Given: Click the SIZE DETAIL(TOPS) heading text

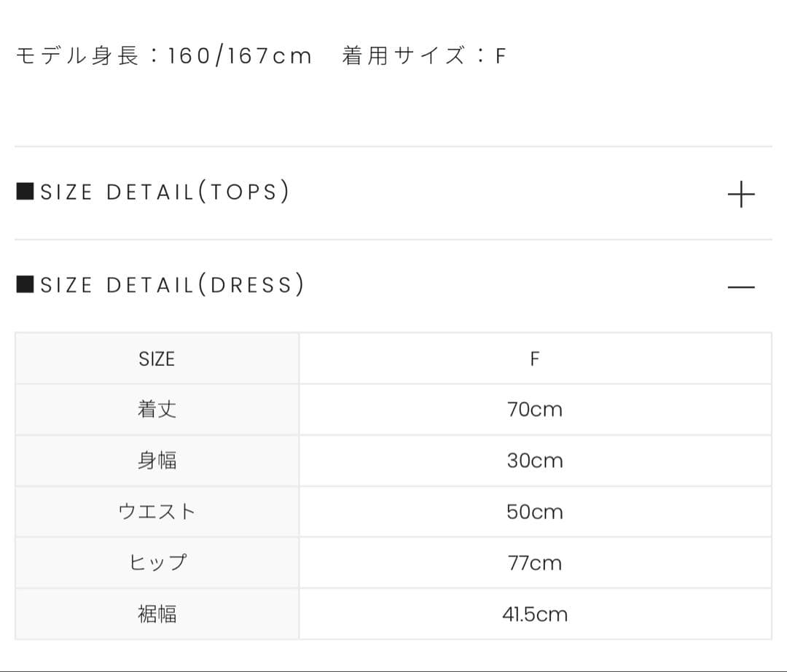Looking at the screenshot, I should coord(165,192).
